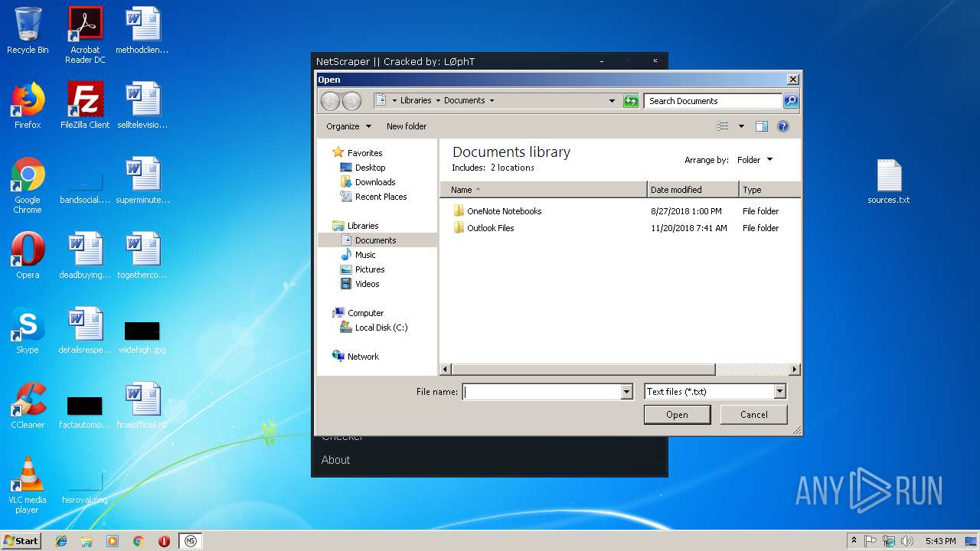This screenshot has width=980, height=551.
Task: Select the FileZilla Client desktop icon
Action: click(x=85, y=106)
